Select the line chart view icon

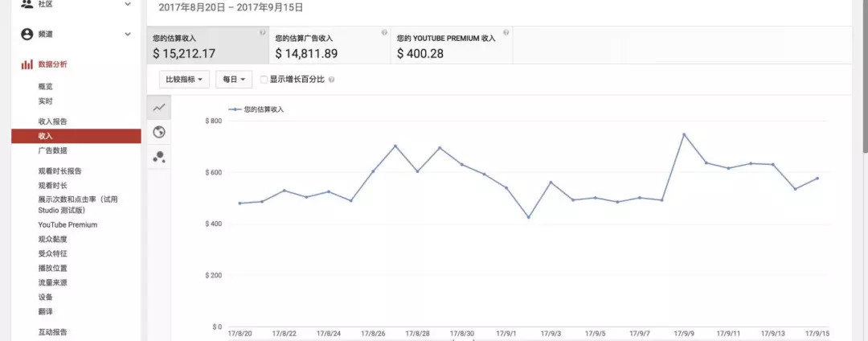pos(159,107)
